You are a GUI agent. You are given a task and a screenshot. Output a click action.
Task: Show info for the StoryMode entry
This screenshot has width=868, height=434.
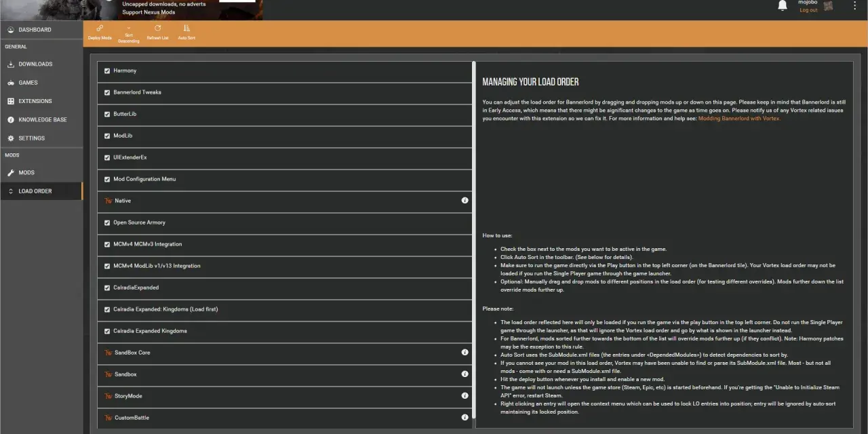click(x=465, y=396)
